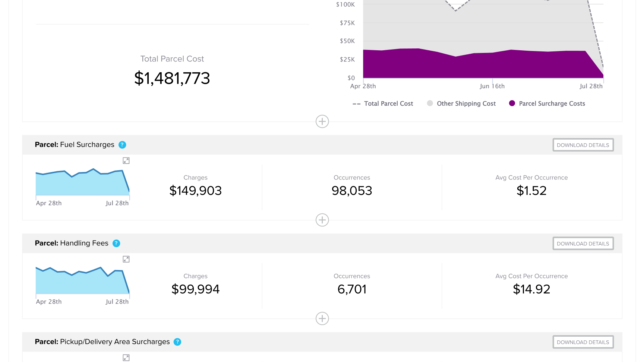The image size is (644, 362).
Task: Click the Fuel Surcharges area chart thumbnail
Action: tap(82, 182)
